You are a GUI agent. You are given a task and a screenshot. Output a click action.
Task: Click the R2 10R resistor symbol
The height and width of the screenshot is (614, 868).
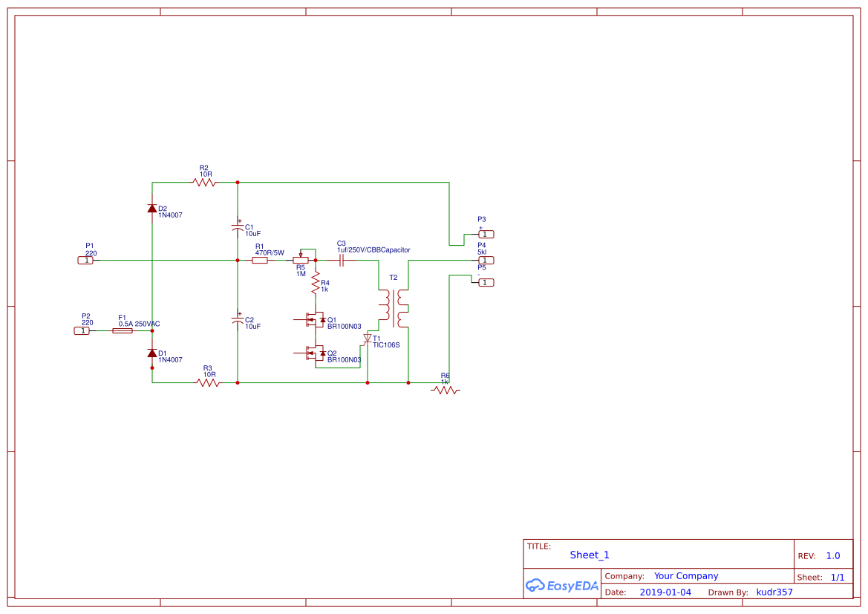click(x=204, y=182)
